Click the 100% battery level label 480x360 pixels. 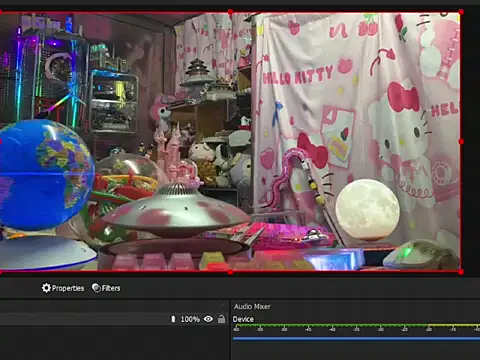coord(190,319)
